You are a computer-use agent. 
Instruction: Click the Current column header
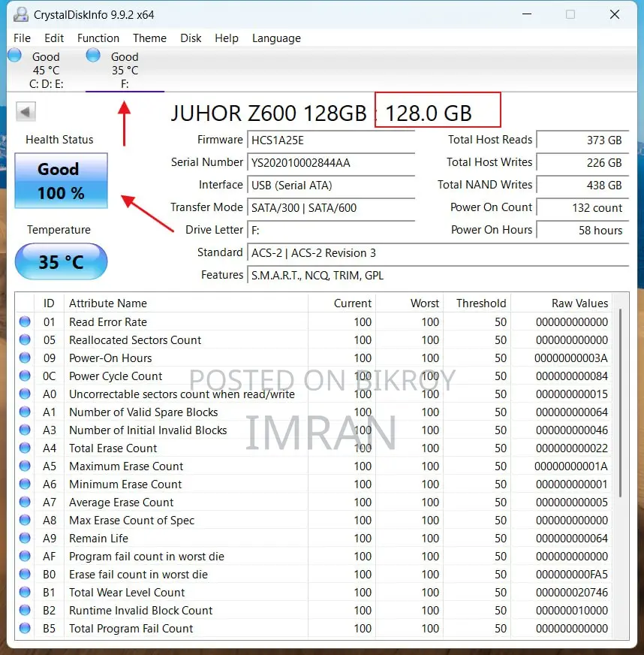(x=342, y=303)
